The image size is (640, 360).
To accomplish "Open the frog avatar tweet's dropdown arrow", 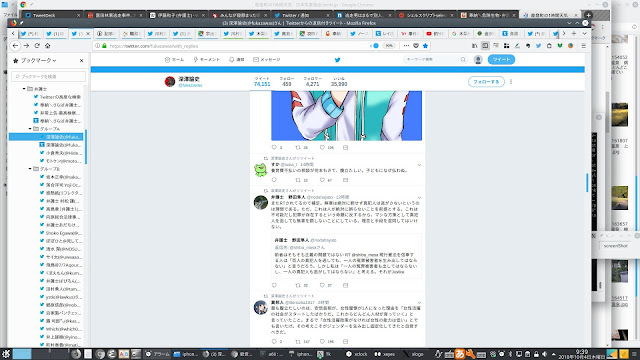I will coord(419,165).
